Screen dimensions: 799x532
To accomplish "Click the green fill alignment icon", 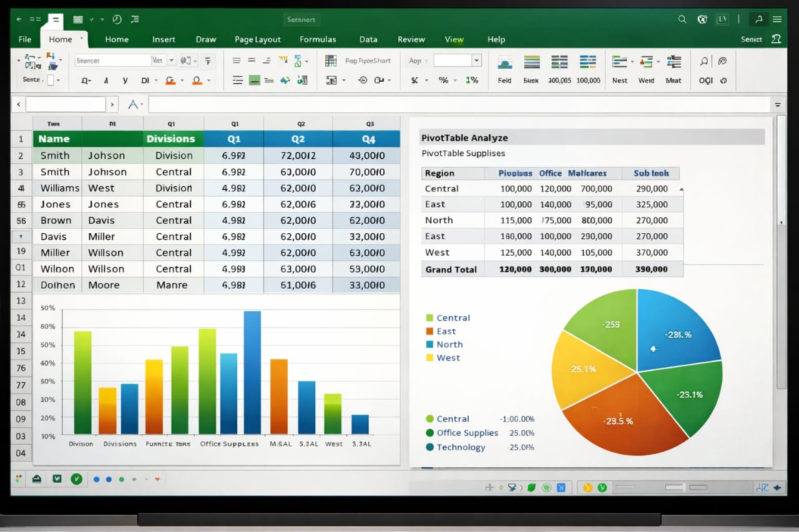I will [254, 80].
